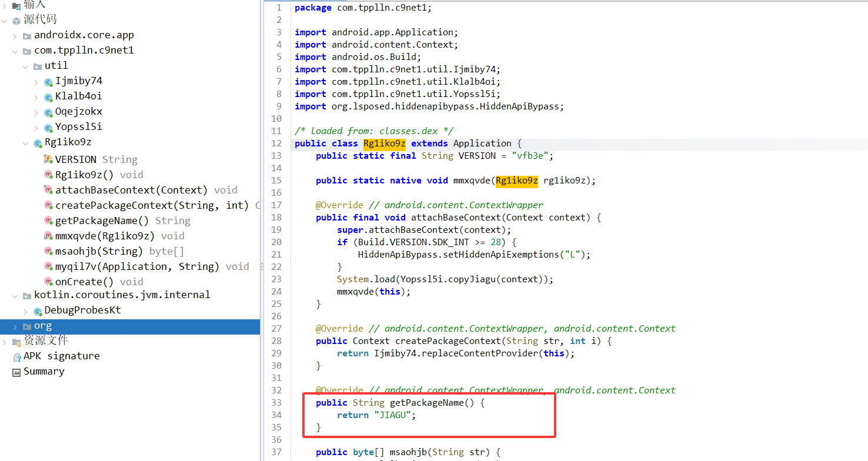Image resolution: width=868 pixels, height=461 pixels.
Task: Jump to attachBaseContext(Context) in the tree
Action: (146, 190)
